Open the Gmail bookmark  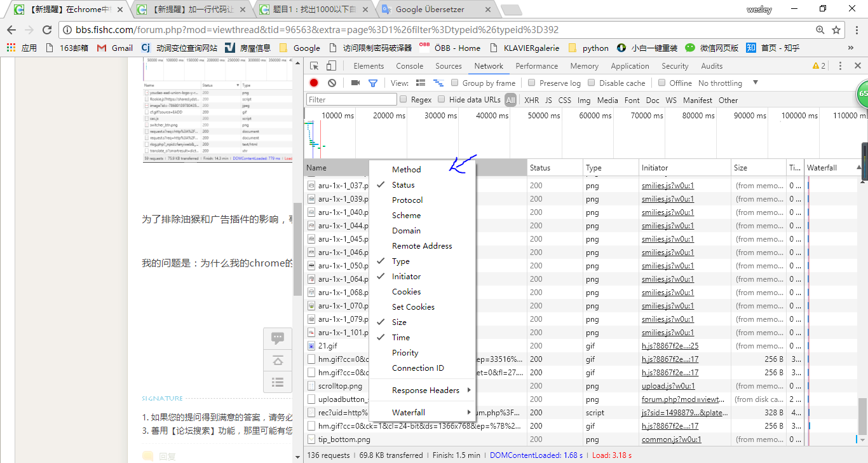pyautogui.click(x=115, y=48)
